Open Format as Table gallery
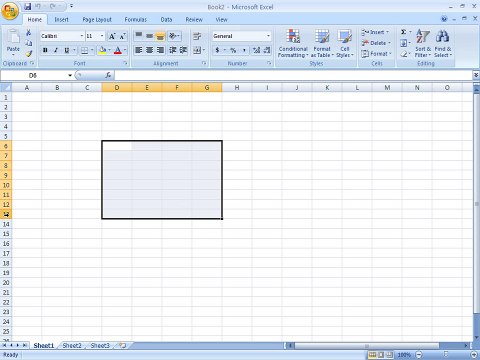The height and width of the screenshot is (360, 480). tap(322, 43)
